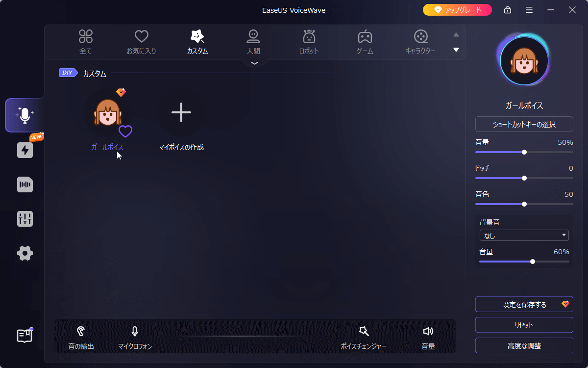Open the voice changer microphone sidebar icon
The height and width of the screenshot is (368, 588).
tap(24, 115)
